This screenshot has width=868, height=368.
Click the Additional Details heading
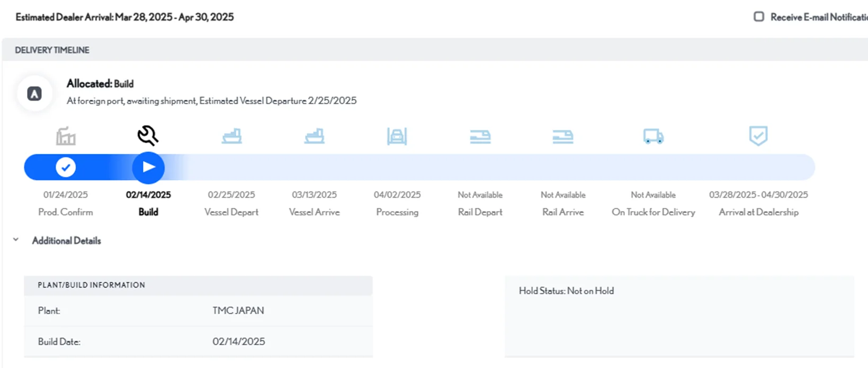point(66,241)
